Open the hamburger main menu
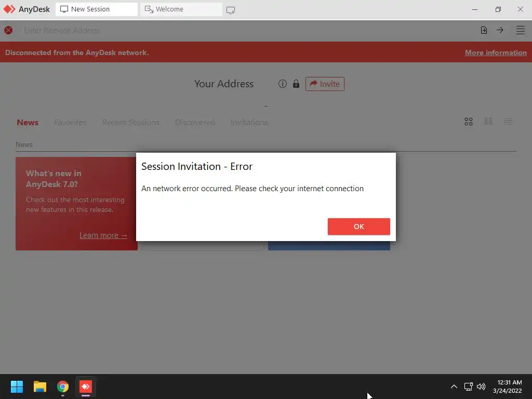Viewport: 532px width, 399px height. (x=521, y=30)
